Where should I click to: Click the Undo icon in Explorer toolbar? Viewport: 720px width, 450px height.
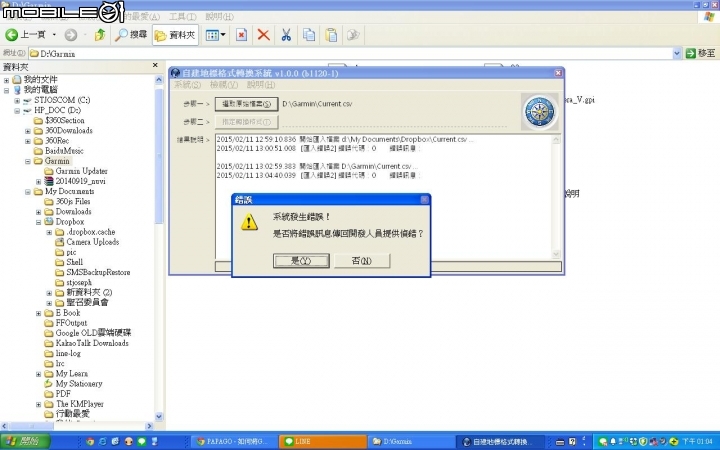[x=353, y=35]
